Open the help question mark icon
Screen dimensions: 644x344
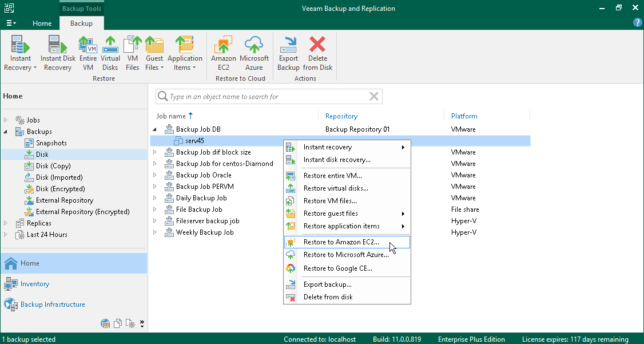click(x=637, y=22)
